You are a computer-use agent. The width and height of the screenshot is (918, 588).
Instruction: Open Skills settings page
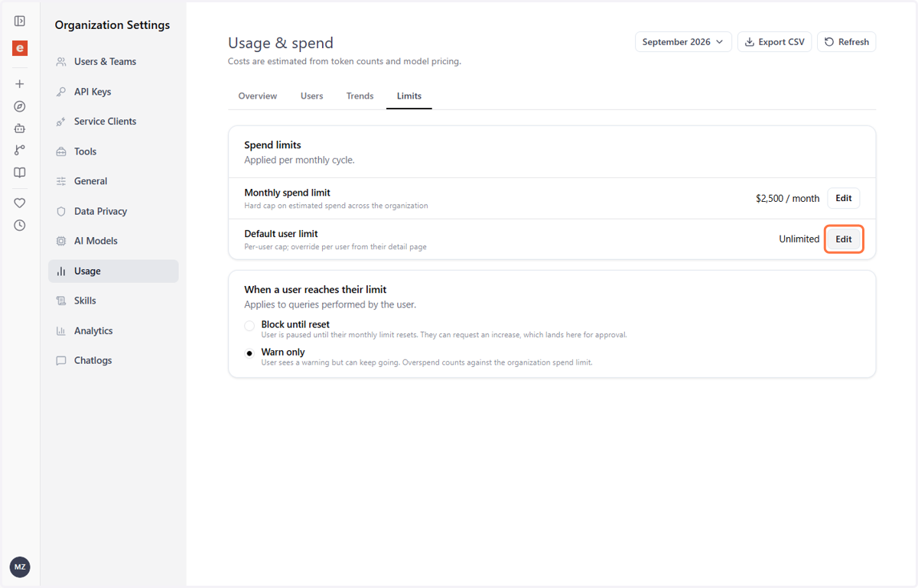click(x=113, y=301)
